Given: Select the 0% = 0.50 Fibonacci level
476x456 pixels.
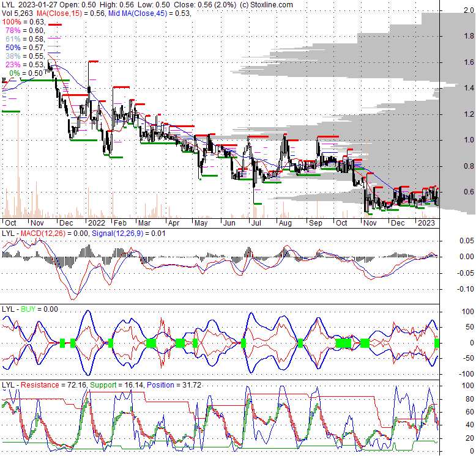Looking at the screenshot, I should (26, 73).
